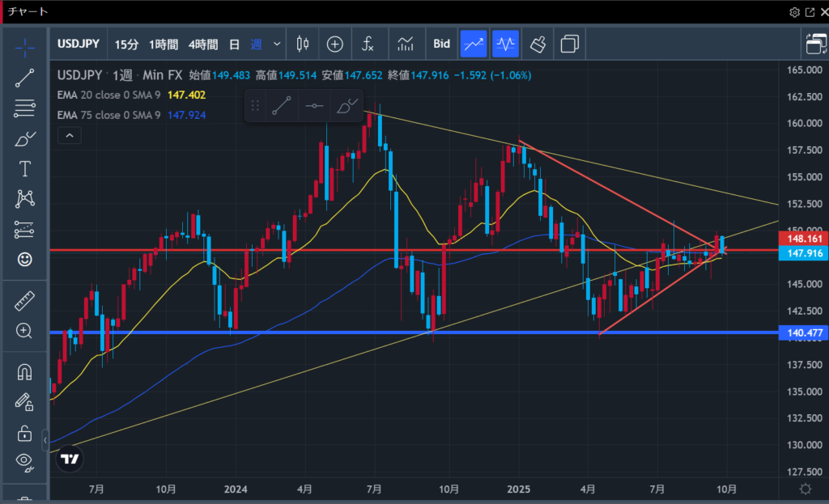
Task: Toggle magnet mode for drawings
Action: [25, 372]
